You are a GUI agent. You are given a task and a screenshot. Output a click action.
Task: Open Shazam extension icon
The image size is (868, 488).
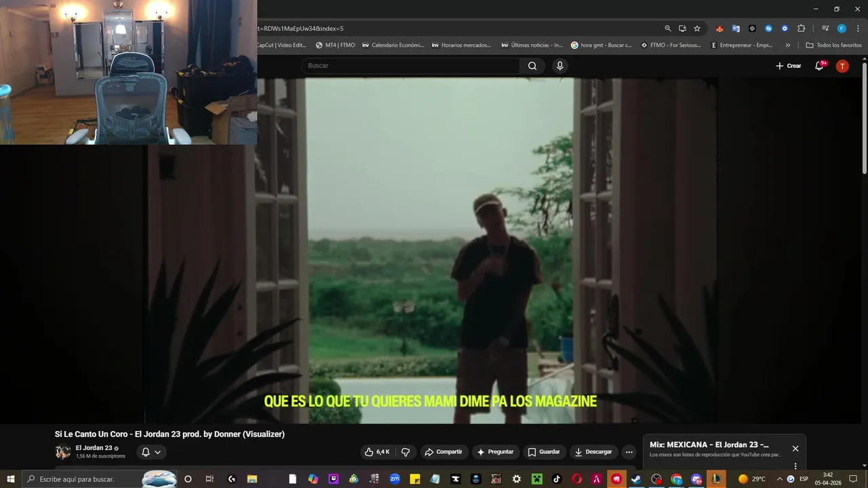click(x=768, y=28)
